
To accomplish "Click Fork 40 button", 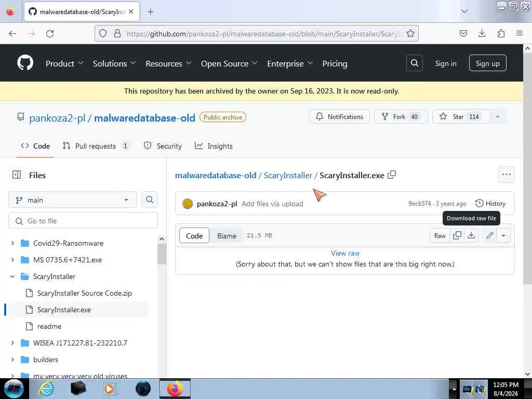I will tap(401, 117).
